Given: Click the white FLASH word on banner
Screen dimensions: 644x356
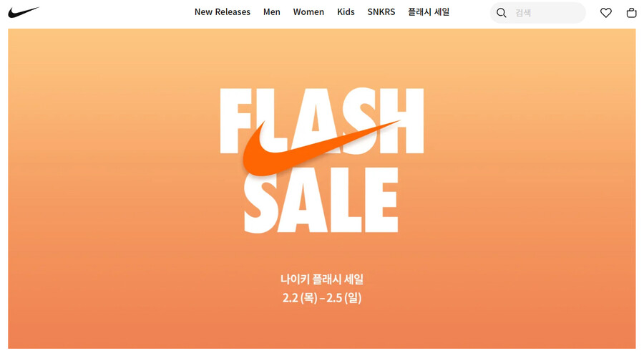Looking at the screenshot, I should tap(321, 121).
